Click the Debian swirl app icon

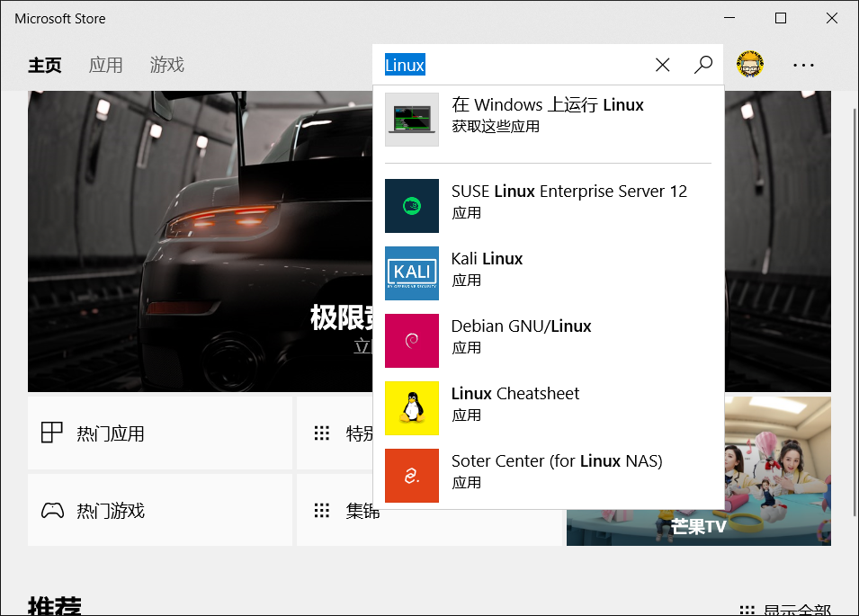[x=412, y=341]
